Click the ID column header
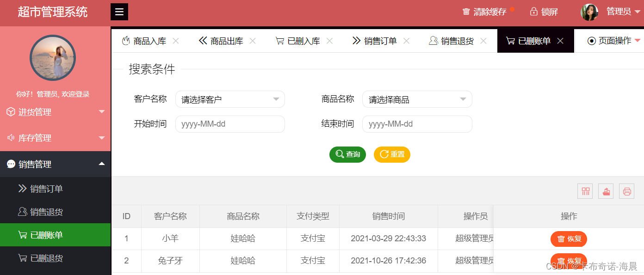The image size is (644, 275). (126, 216)
